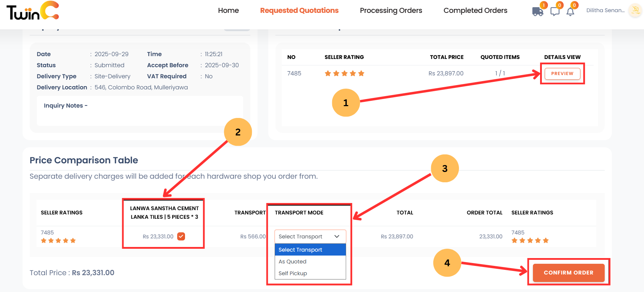
Task: Click the user profile avatar
Action: pyautogui.click(x=635, y=10)
